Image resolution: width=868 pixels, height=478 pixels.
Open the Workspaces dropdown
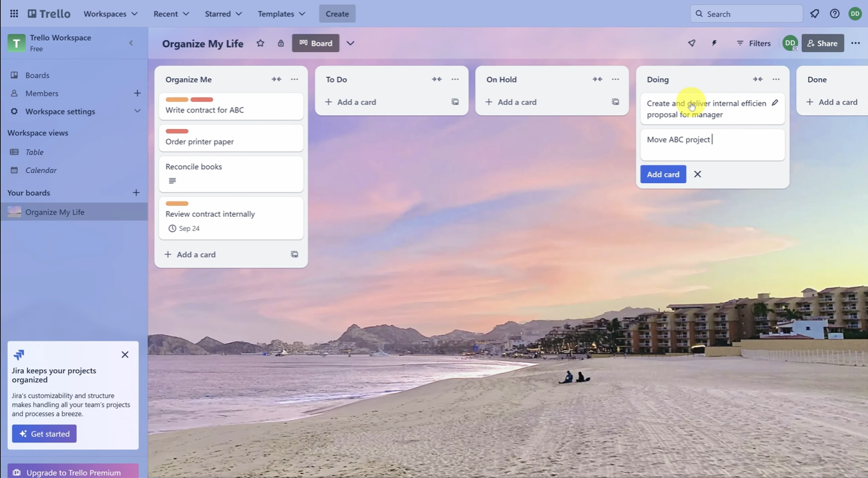coord(111,13)
